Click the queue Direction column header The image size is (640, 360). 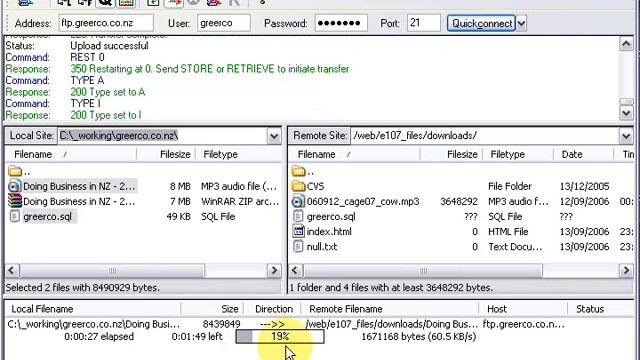273,309
